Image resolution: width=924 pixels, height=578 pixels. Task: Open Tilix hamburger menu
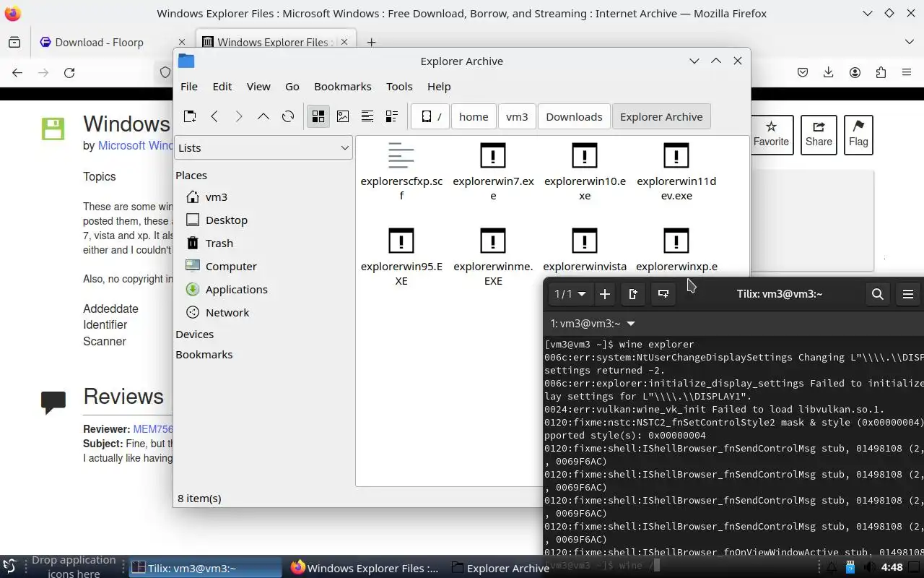908,294
